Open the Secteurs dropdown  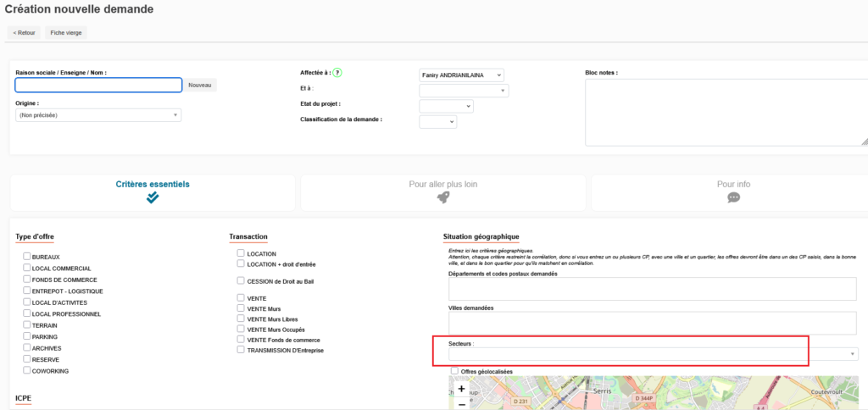point(653,354)
